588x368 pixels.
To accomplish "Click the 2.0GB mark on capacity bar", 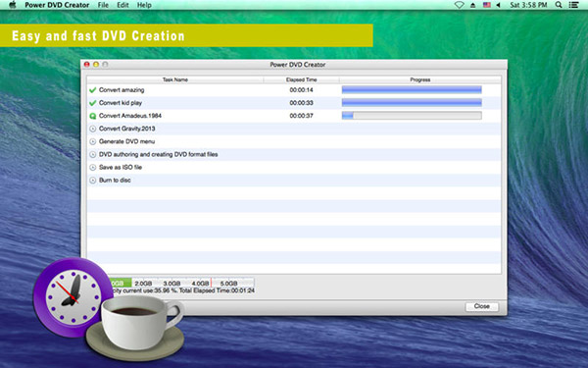I will pos(143,284).
